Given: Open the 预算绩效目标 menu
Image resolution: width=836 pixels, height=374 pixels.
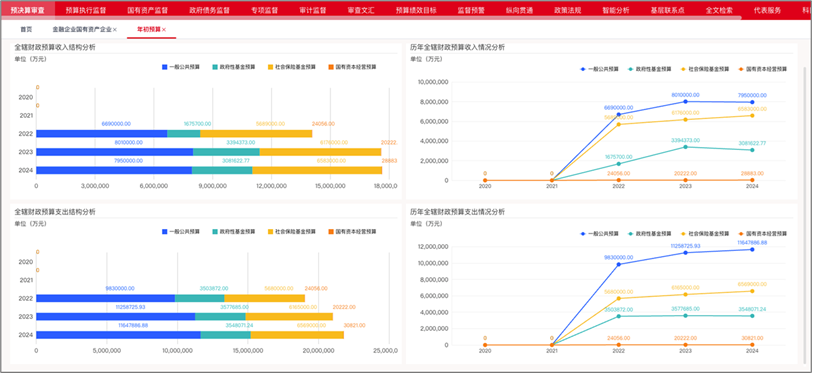Looking at the screenshot, I should point(416,10).
